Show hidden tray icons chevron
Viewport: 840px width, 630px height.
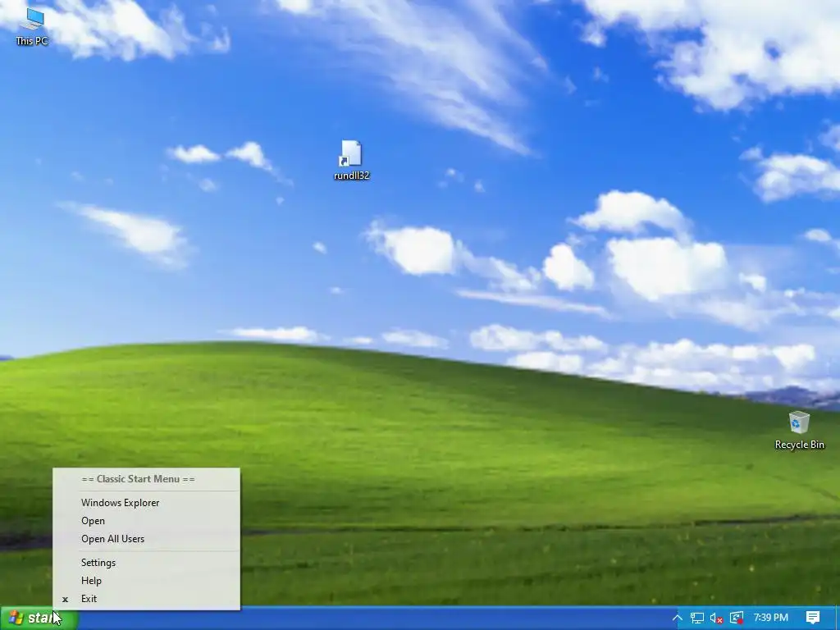coord(677,619)
